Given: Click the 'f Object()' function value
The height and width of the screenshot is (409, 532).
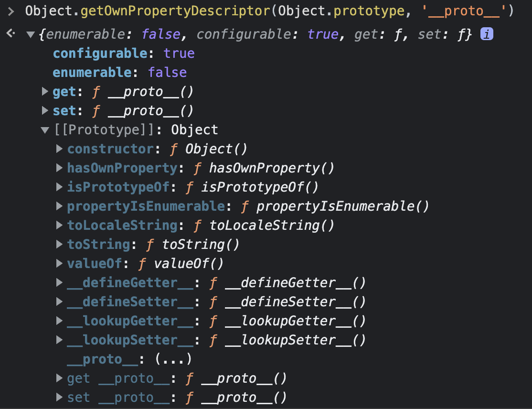Looking at the screenshot, I should (209, 149).
